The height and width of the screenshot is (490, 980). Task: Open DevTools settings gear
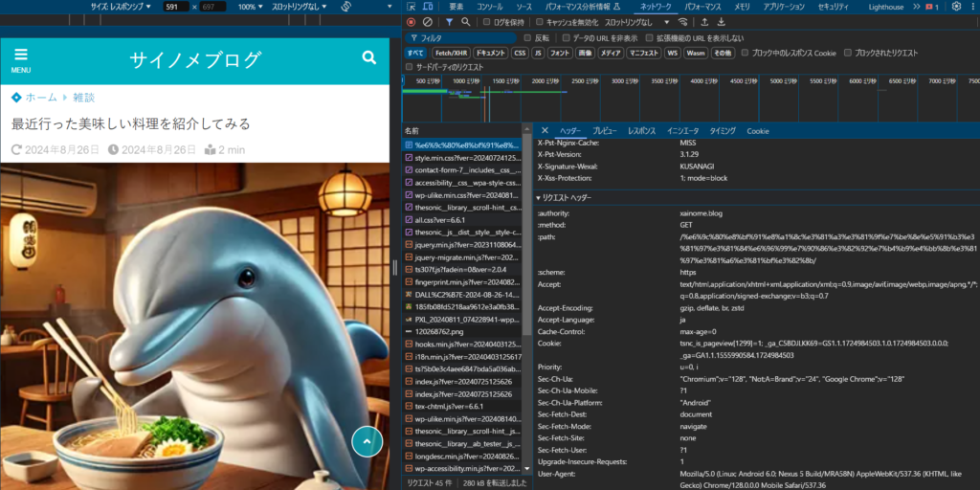tap(956, 7)
